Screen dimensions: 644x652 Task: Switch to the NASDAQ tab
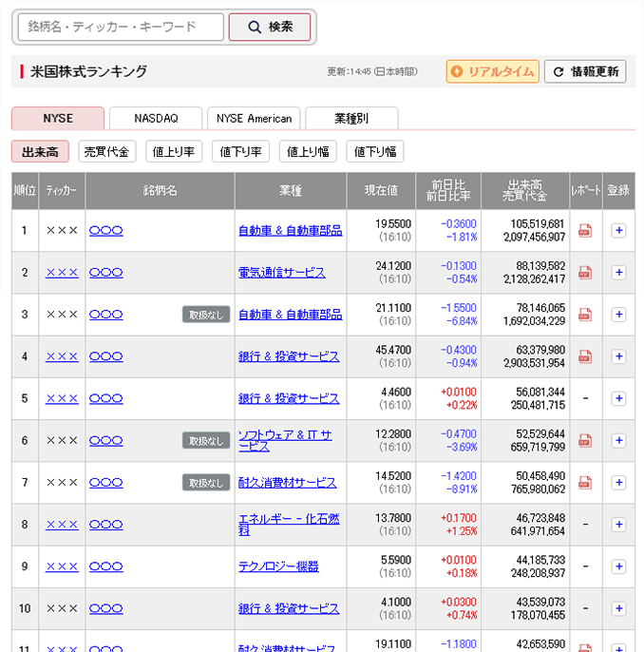pyautogui.click(x=156, y=119)
